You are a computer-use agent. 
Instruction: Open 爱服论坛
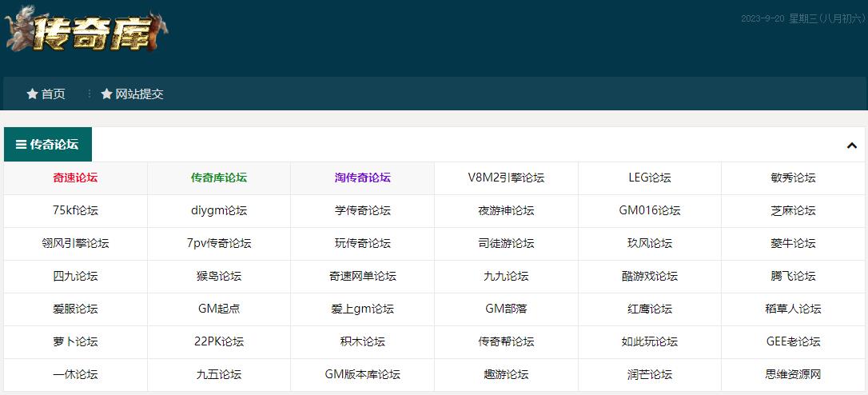(75, 309)
